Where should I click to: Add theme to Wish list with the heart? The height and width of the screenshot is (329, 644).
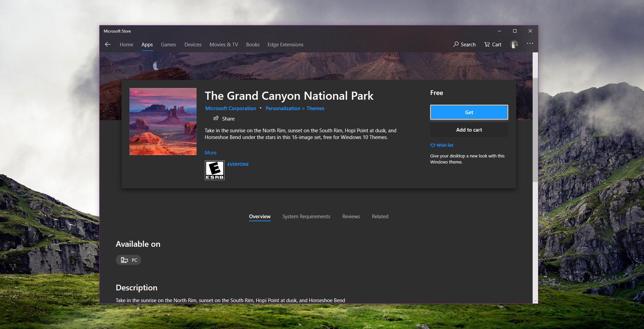pos(433,145)
